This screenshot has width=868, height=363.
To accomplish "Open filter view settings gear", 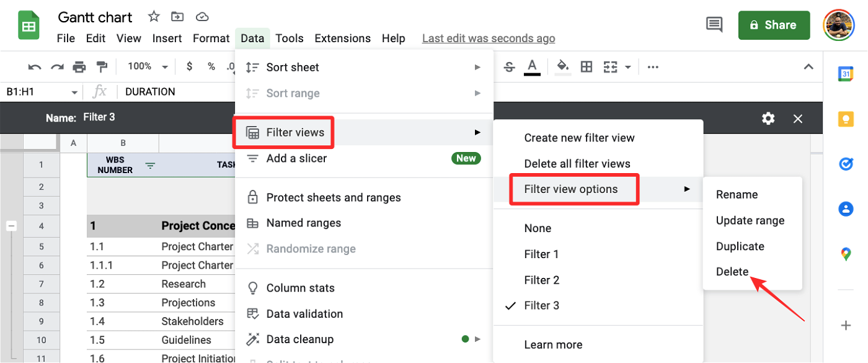I will tap(768, 118).
